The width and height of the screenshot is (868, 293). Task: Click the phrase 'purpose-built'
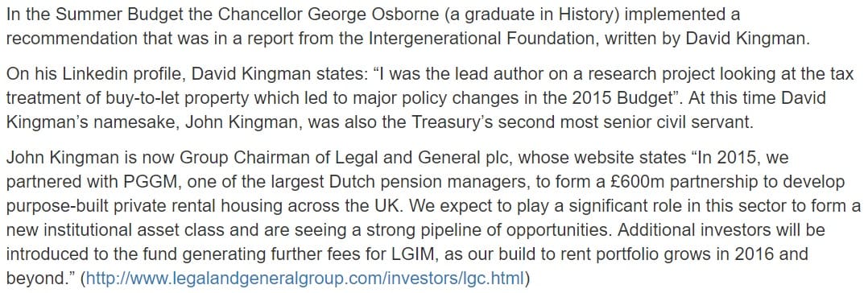click(x=52, y=207)
